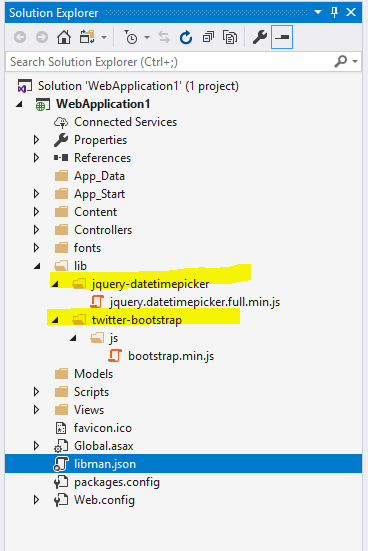Expand the Scripts folder
Viewport: 368px width, 551px height.
pyautogui.click(x=36, y=392)
